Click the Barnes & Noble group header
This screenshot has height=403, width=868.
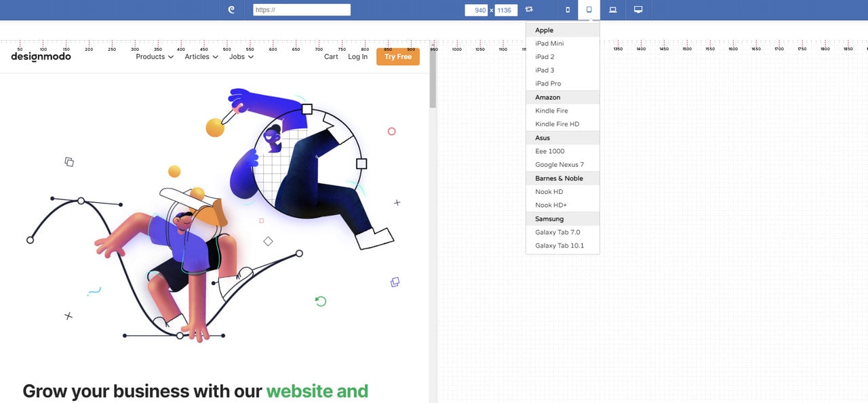[563, 178]
